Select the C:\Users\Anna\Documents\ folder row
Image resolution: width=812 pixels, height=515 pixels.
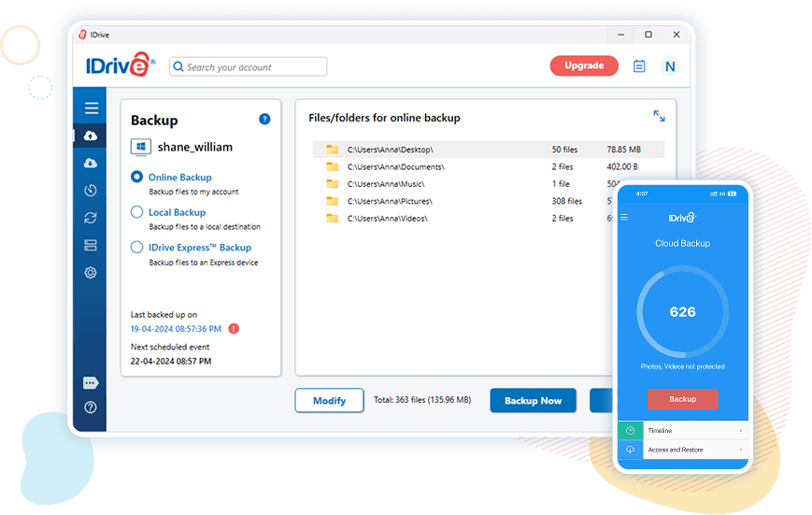tap(489, 166)
